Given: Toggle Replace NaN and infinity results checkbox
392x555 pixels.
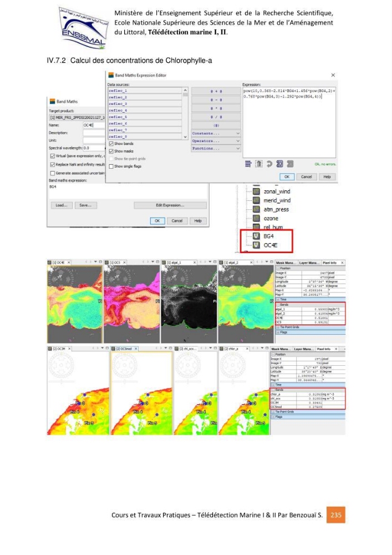Looking at the screenshot, I should pos(52,165).
